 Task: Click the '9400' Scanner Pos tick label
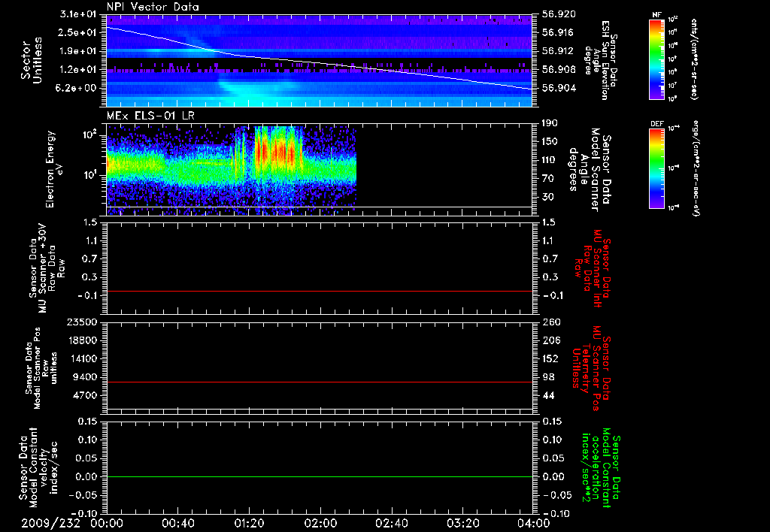click(86, 377)
